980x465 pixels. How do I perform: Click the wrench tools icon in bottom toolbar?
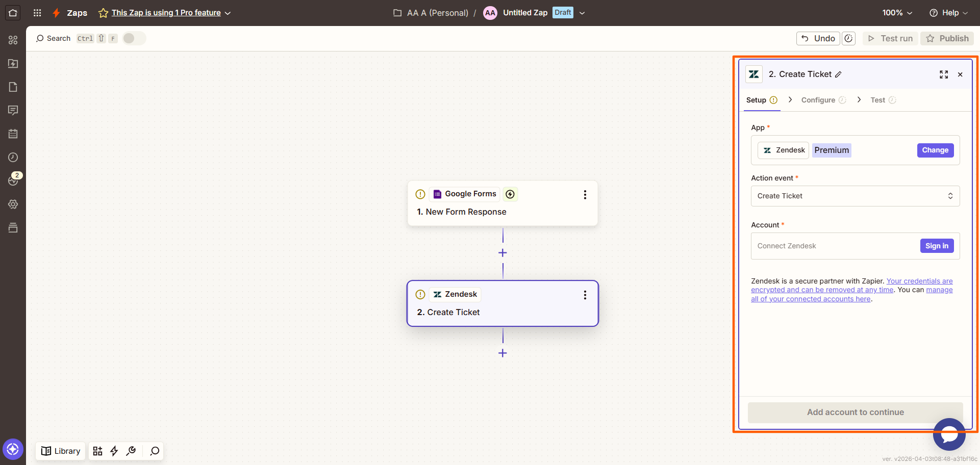click(x=131, y=451)
